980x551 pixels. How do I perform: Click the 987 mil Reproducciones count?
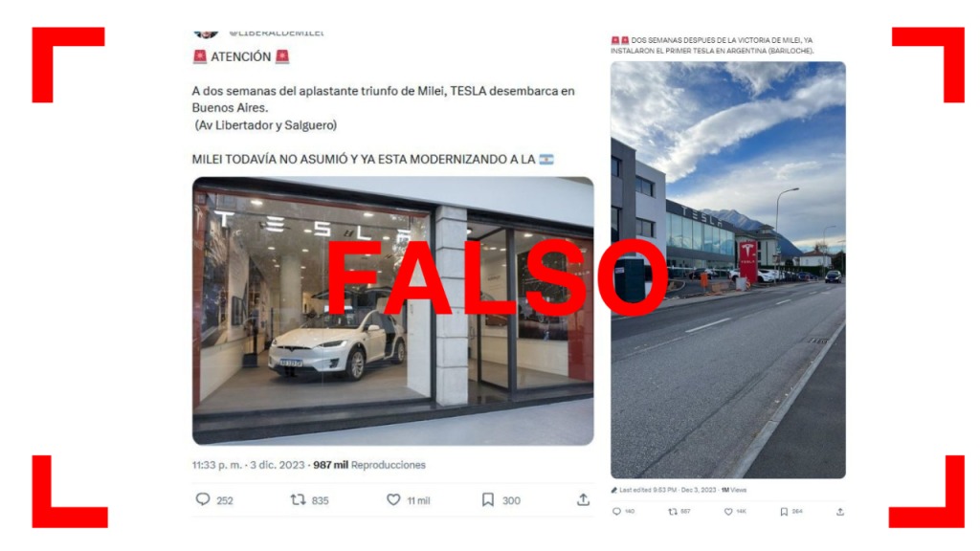[369, 465]
